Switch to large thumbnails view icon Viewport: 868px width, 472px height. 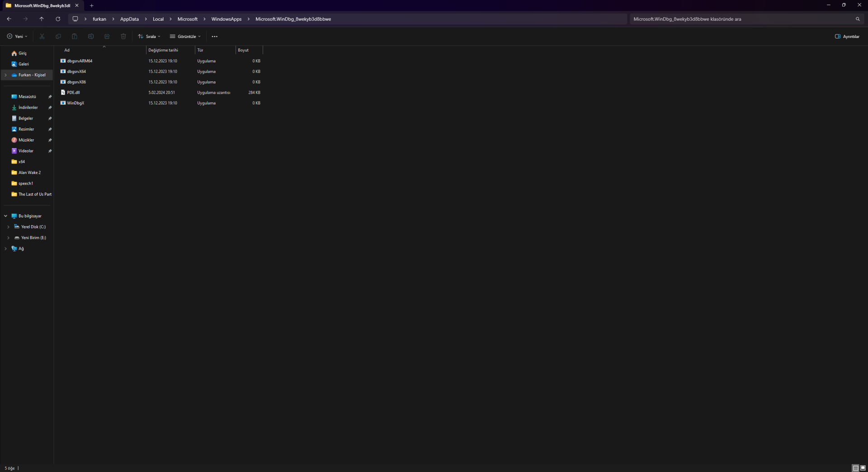point(863,468)
